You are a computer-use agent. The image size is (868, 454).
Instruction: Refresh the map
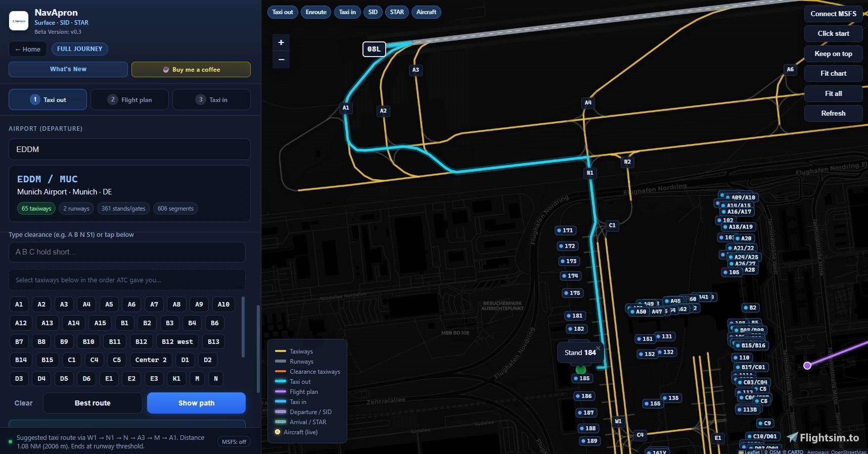[x=833, y=113]
